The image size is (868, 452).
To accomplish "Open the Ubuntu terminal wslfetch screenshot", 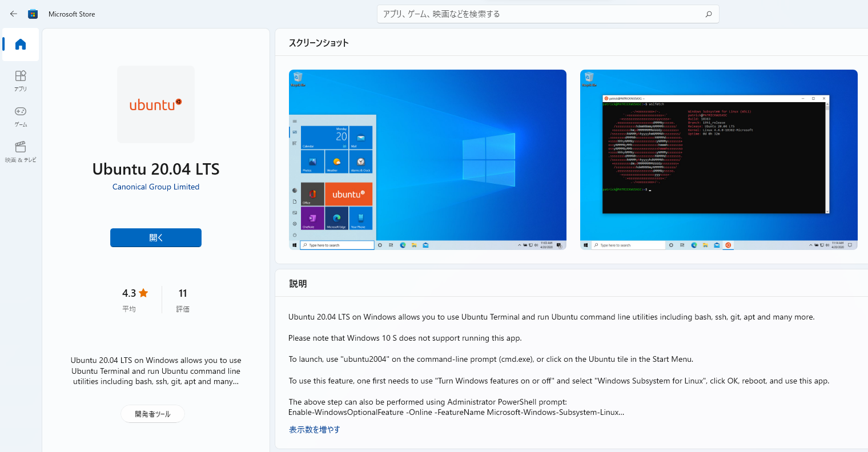I will [x=718, y=159].
